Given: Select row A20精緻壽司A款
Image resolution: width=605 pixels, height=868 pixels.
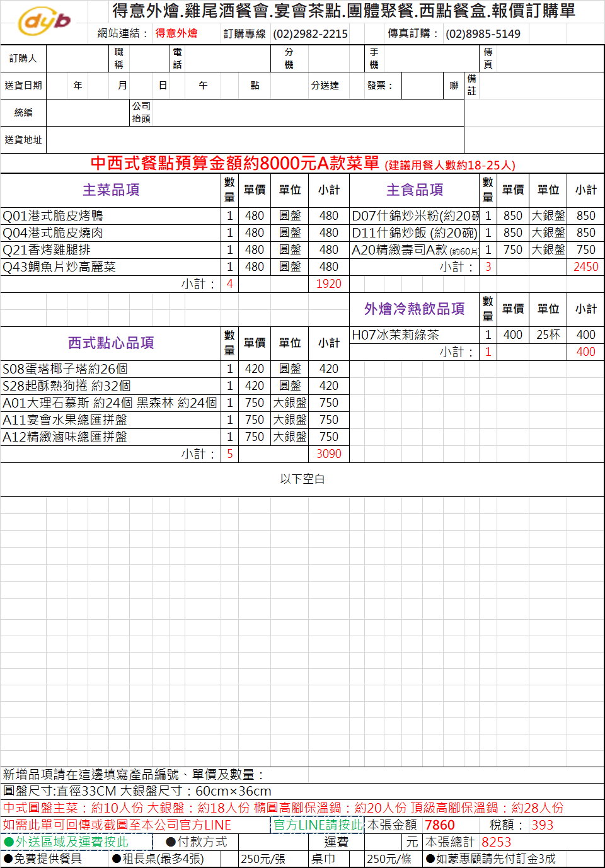Looking at the screenshot, I should (477, 250).
